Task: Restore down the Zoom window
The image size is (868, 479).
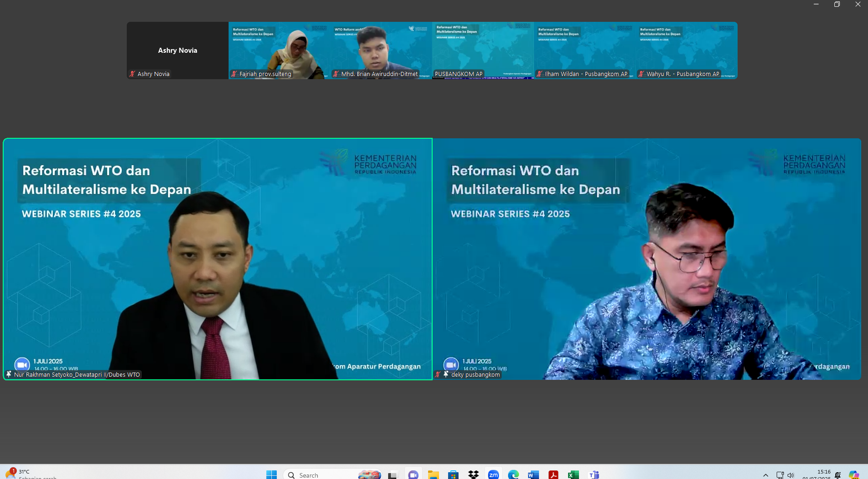Action: pyautogui.click(x=837, y=4)
